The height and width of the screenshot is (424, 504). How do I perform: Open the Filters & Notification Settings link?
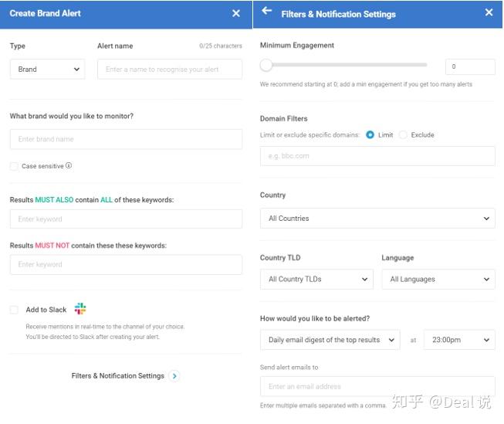(118, 376)
